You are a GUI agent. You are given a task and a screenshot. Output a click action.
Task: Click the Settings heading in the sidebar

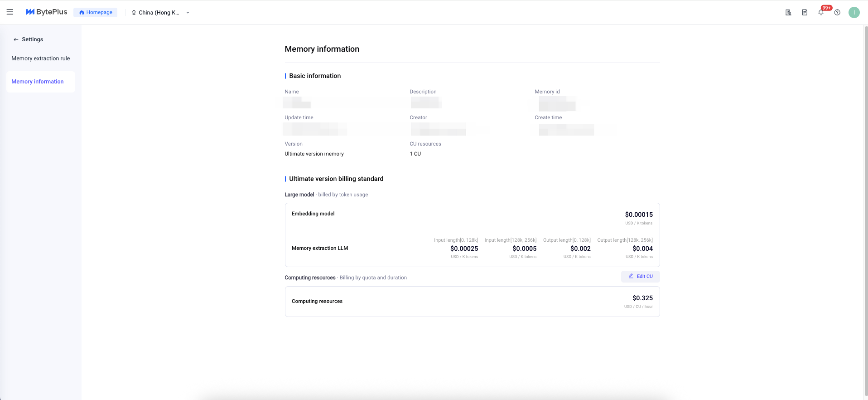pos(33,39)
